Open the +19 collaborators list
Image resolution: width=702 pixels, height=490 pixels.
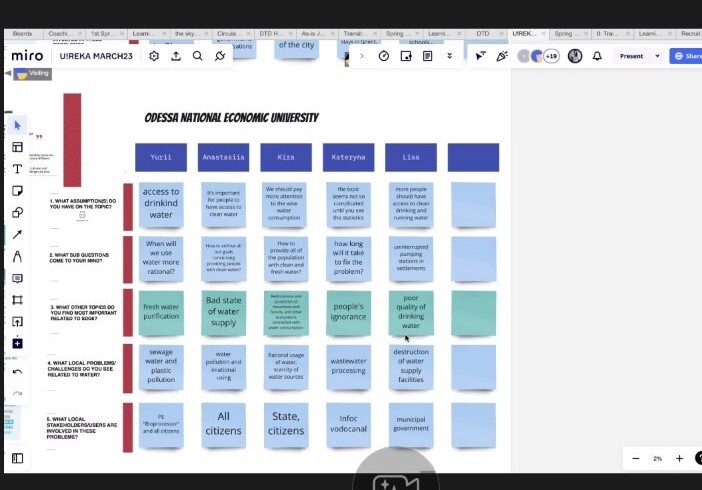[551, 56]
